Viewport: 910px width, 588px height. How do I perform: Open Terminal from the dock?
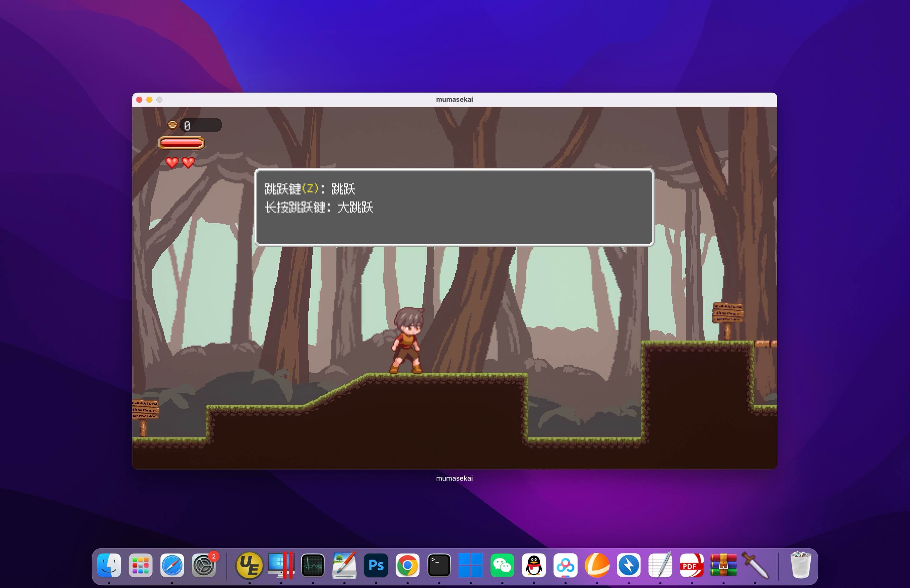pos(439,565)
